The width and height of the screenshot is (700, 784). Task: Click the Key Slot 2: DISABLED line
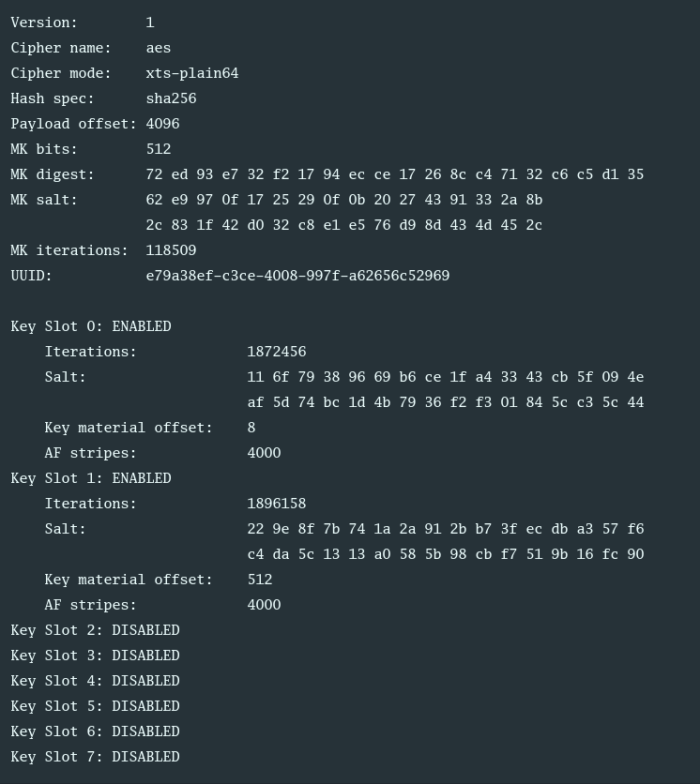(x=95, y=630)
